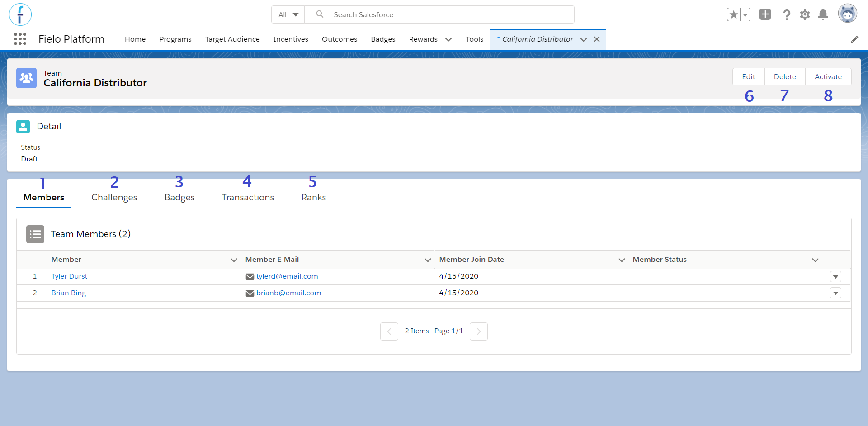The width and height of the screenshot is (868, 426).
Task: Email tylerd@email.com
Action: tap(287, 276)
